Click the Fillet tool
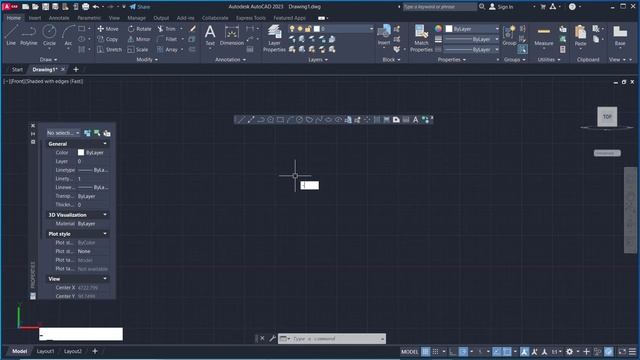Viewport: 640px width, 360px height. [167, 39]
